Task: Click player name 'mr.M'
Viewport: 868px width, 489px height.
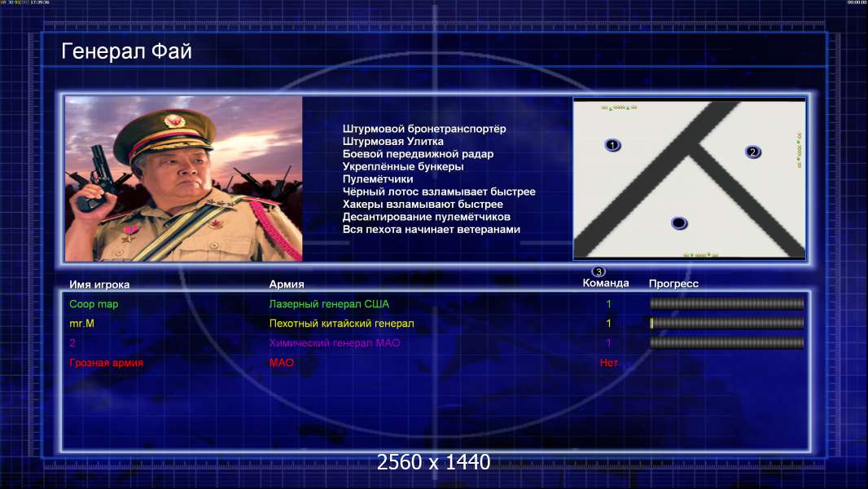Action: (82, 324)
